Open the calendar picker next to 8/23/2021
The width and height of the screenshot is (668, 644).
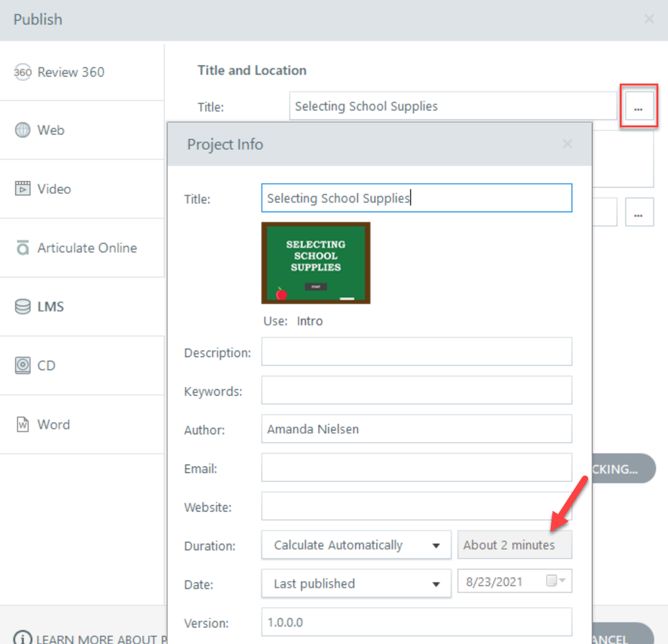click(x=556, y=580)
